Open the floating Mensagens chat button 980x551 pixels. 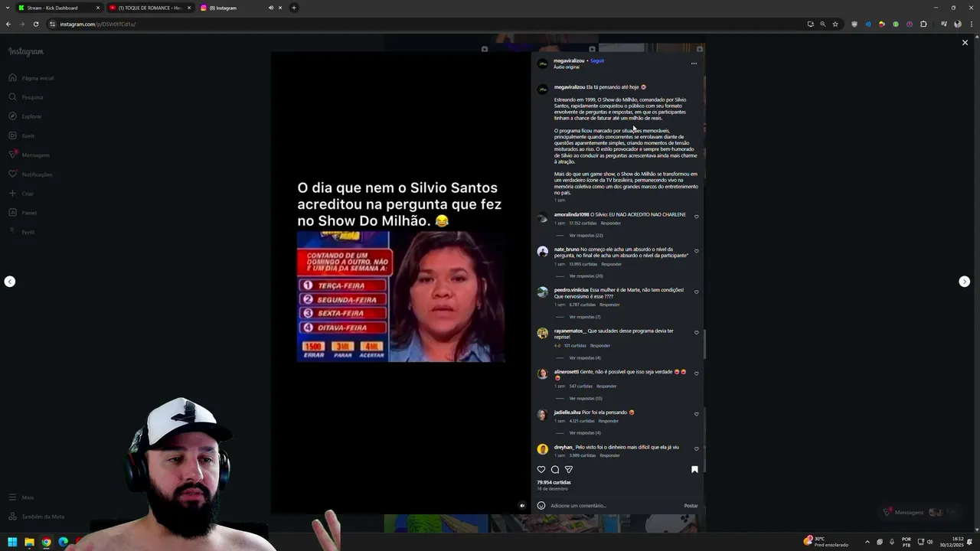[919, 512]
